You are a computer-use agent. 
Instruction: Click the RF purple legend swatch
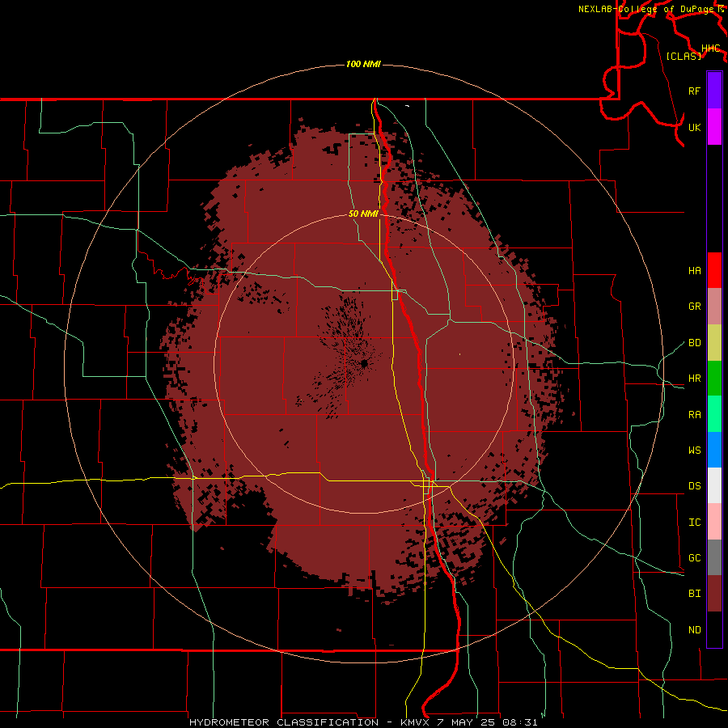pos(714,91)
